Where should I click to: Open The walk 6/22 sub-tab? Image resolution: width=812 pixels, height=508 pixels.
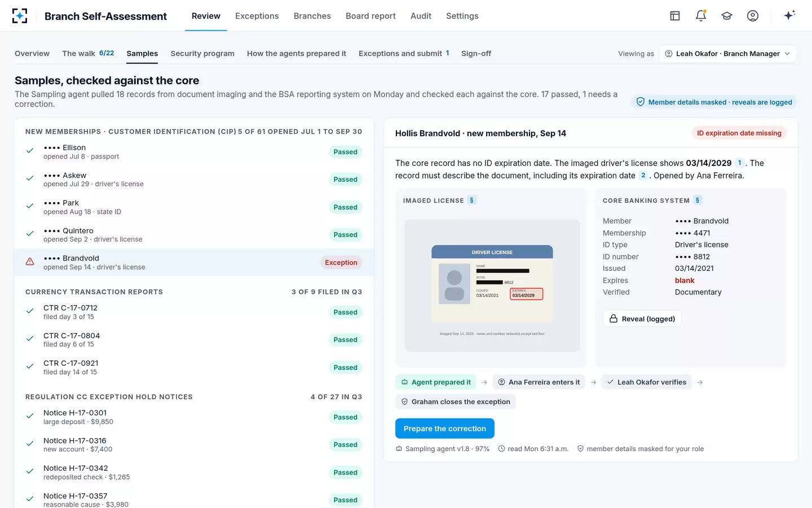[88, 54]
